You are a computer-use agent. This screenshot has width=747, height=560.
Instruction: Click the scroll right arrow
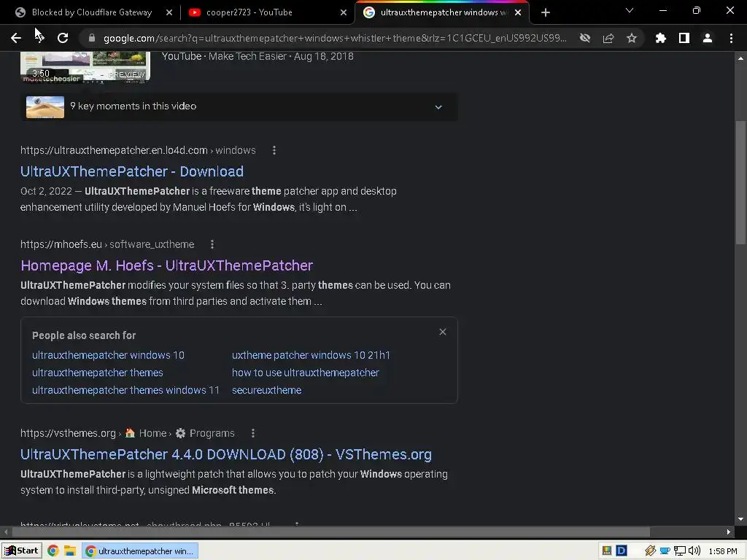729,532
